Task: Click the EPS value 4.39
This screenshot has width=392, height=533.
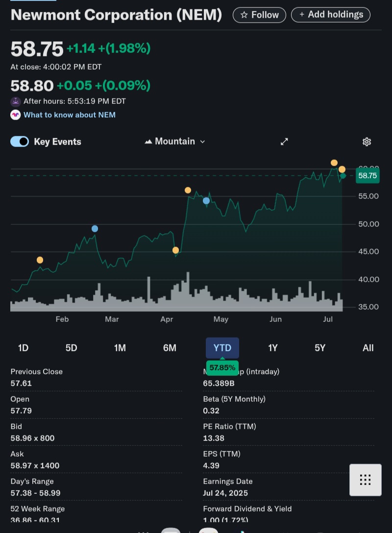Action: (211, 466)
